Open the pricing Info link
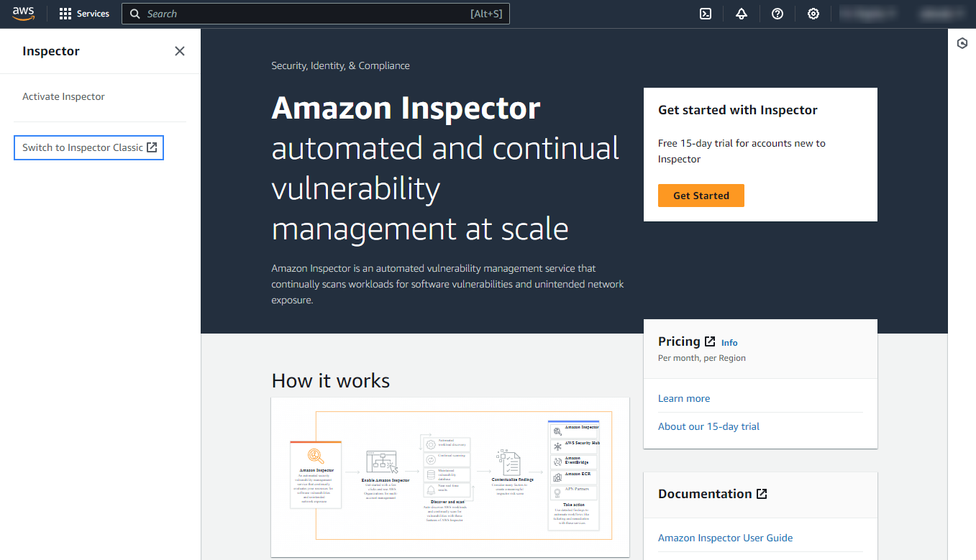Screen dimensions: 976x560 [x=729, y=343]
